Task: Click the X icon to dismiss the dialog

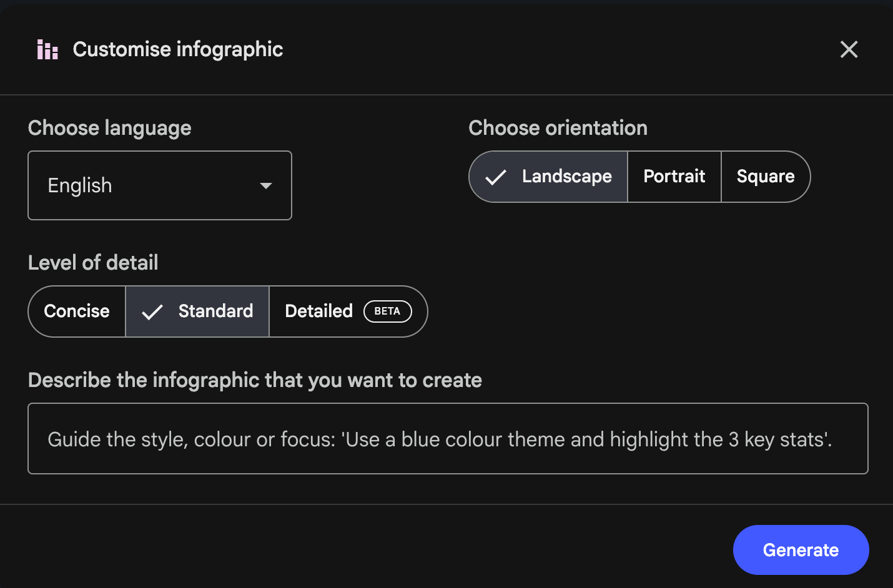Action: coord(849,49)
